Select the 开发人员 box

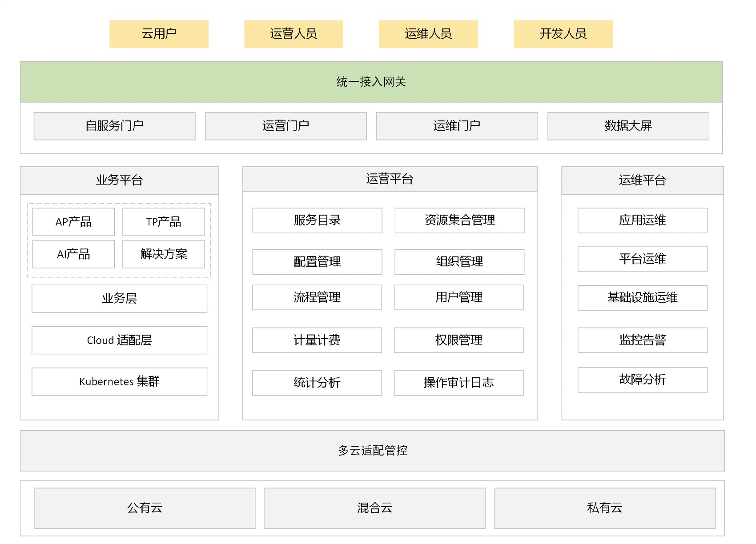[563, 34]
